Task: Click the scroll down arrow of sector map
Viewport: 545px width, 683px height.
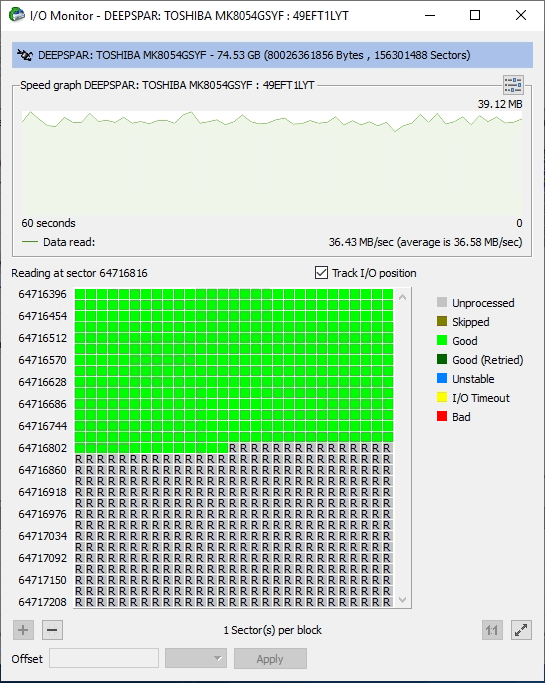Action: [x=403, y=600]
